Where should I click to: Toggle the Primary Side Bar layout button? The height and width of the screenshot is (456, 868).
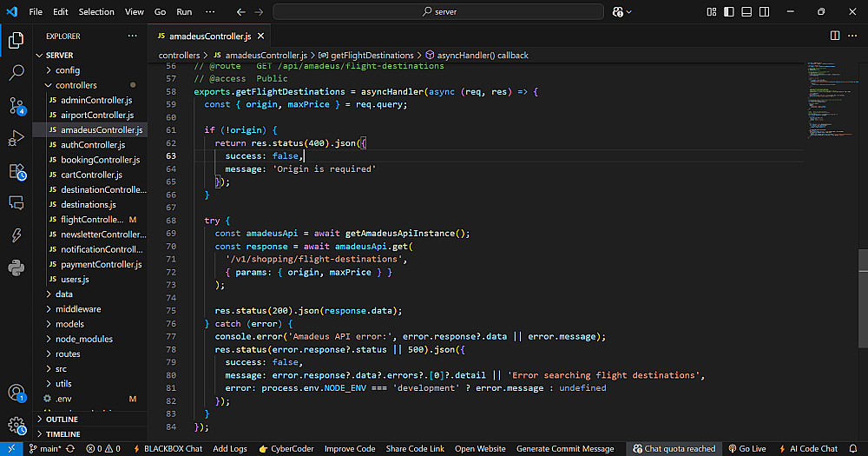click(x=727, y=12)
